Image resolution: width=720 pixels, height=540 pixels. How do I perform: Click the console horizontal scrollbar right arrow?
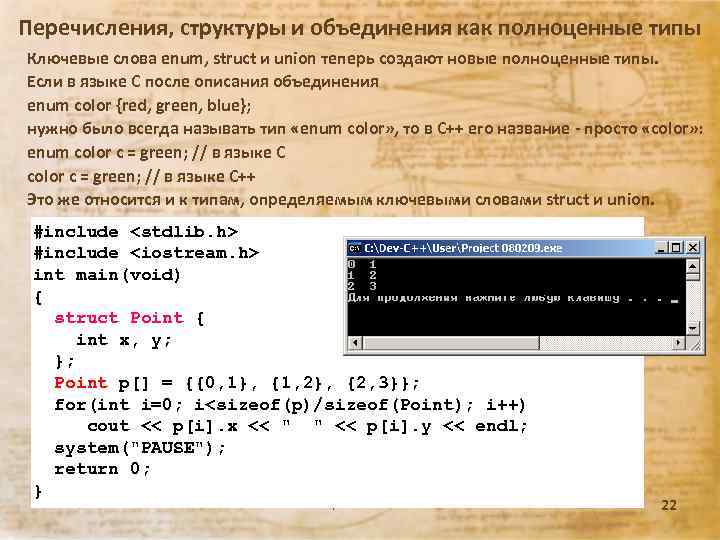pyautogui.click(x=679, y=343)
